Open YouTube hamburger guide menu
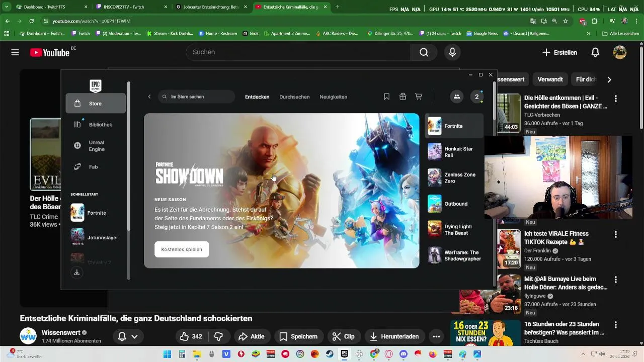The image size is (644, 362). (x=15, y=52)
